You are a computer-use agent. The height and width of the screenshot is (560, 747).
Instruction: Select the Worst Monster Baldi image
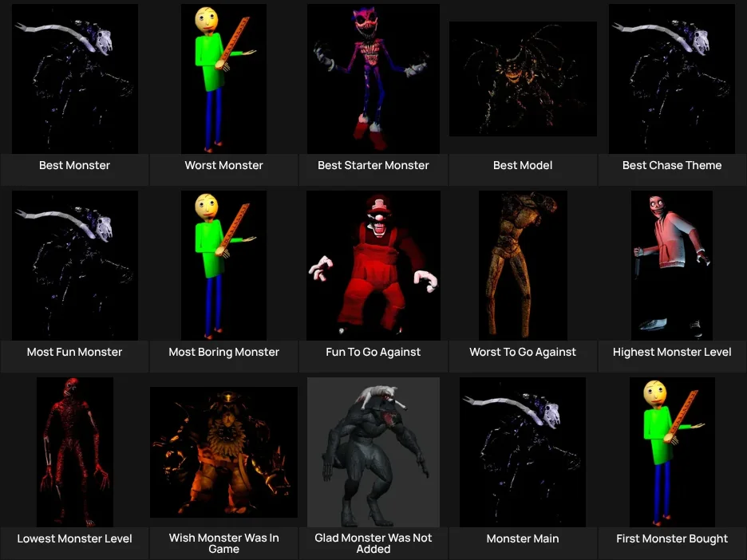(224, 78)
